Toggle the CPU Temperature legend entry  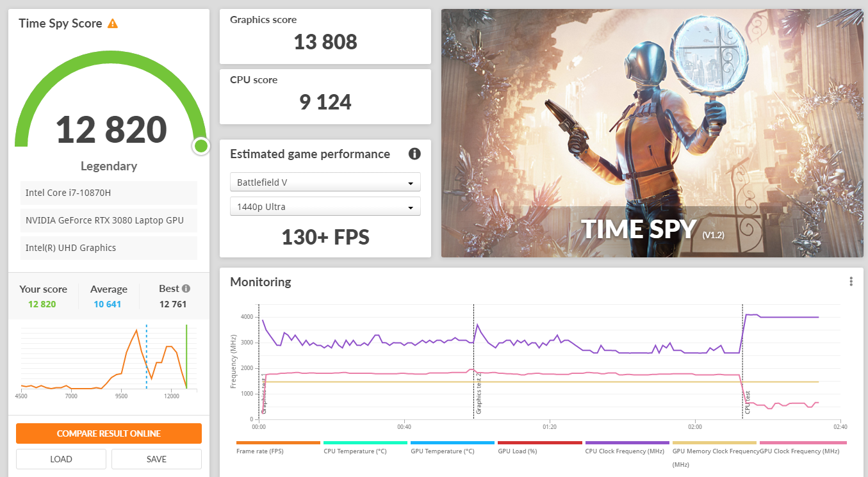(365, 448)
